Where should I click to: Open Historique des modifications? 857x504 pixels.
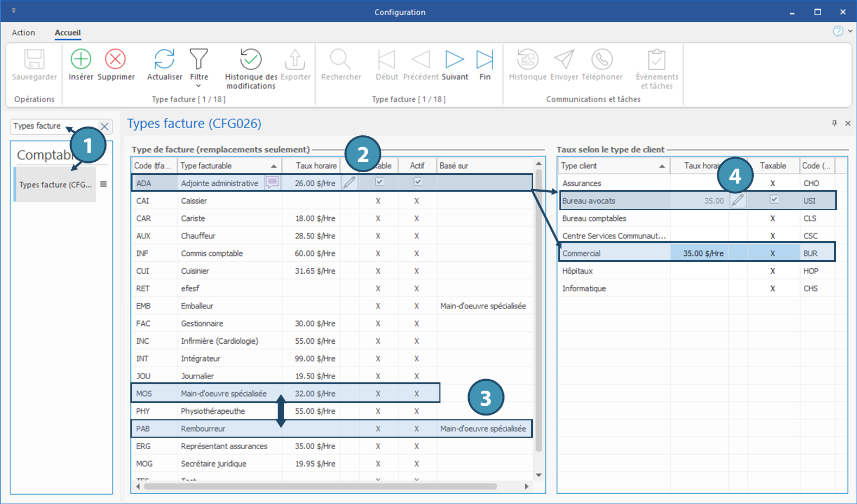(251, 60)
